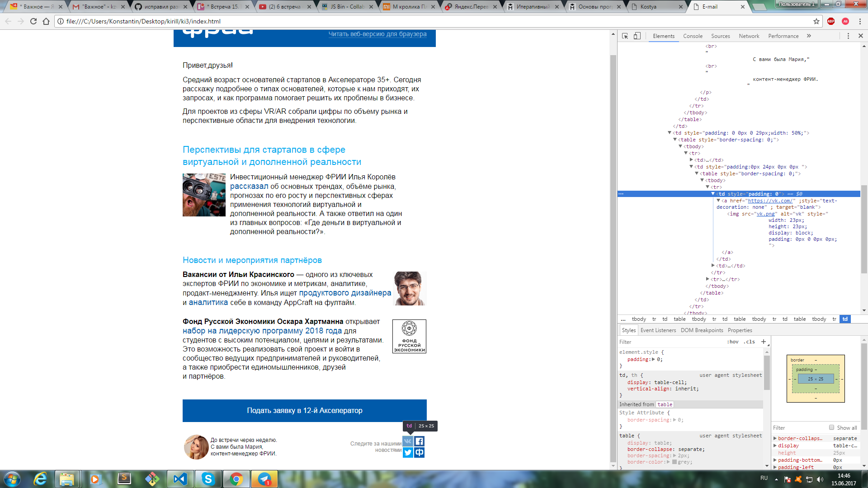
Task: Open the DOM Breakpoints pane
Action: tap(702, 330)
